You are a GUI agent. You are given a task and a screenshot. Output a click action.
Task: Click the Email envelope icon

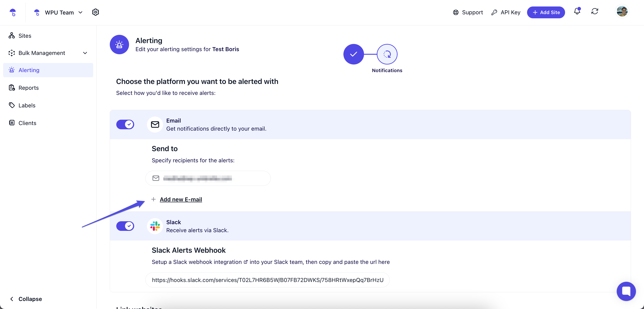155,124
